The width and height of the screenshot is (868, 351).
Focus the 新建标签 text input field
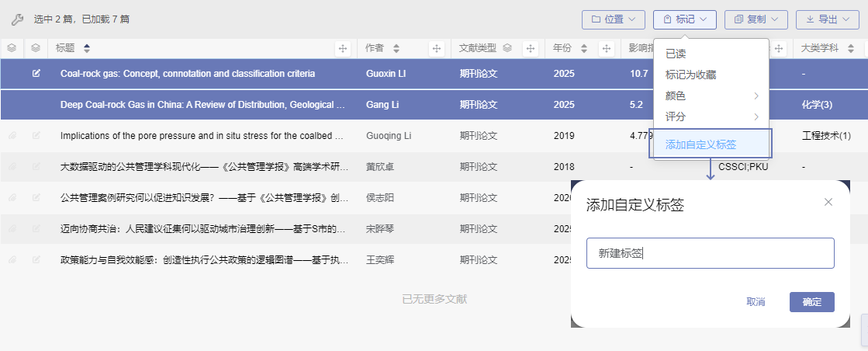[711, 253]
